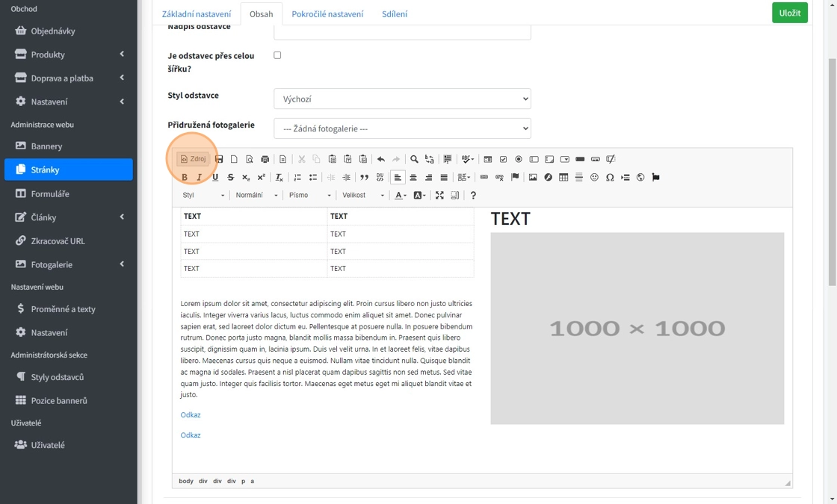Open the Velikost font size dropdown

click(362, 196)
